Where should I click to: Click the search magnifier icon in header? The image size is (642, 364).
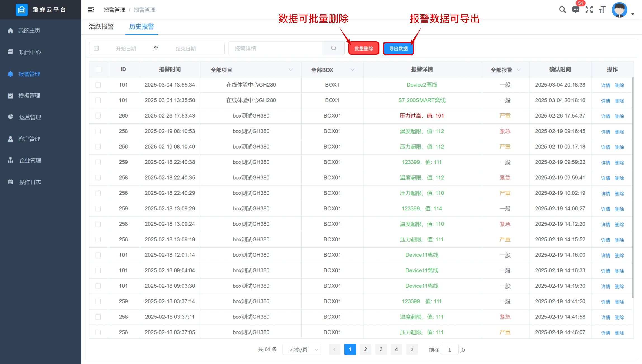tap(562, 10)
